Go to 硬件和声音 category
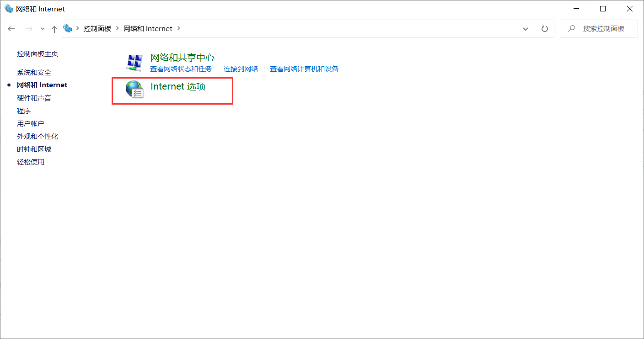The width and height of the screenshot is (644, 339). click(34, 98)
